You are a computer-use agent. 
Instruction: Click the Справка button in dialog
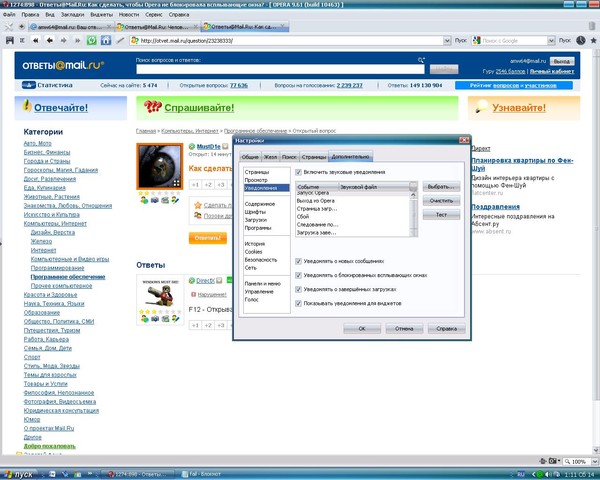[446, 328]
